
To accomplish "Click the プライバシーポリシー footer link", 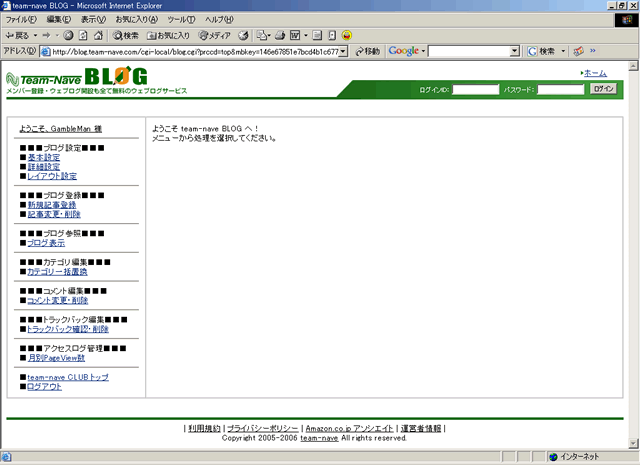I will tap(263, 428).
